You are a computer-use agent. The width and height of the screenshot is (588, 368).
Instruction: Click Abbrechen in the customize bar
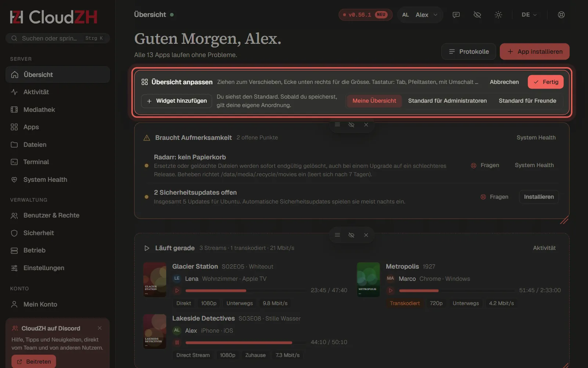coord(504,82)
